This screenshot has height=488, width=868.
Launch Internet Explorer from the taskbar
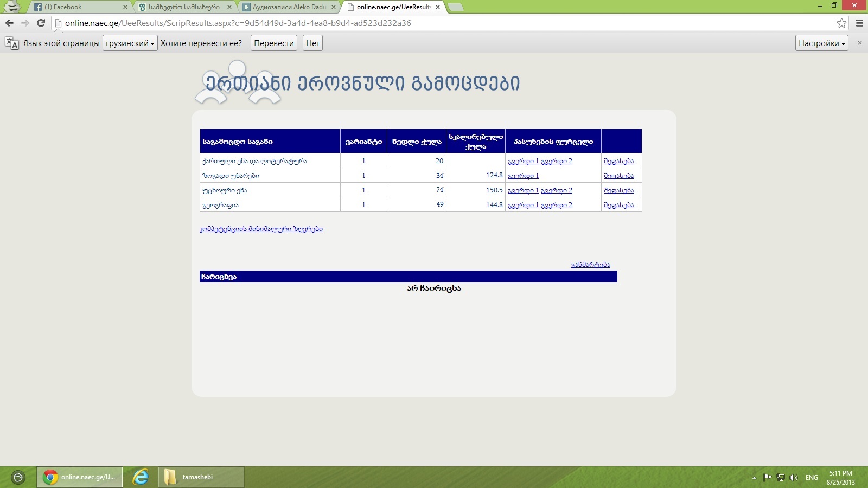point(141,477)
